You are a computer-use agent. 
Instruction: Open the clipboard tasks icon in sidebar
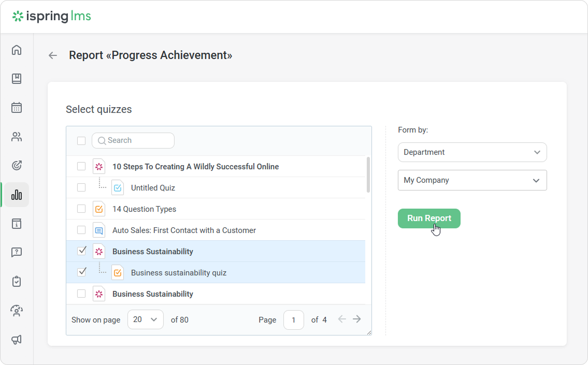[17, 282]
